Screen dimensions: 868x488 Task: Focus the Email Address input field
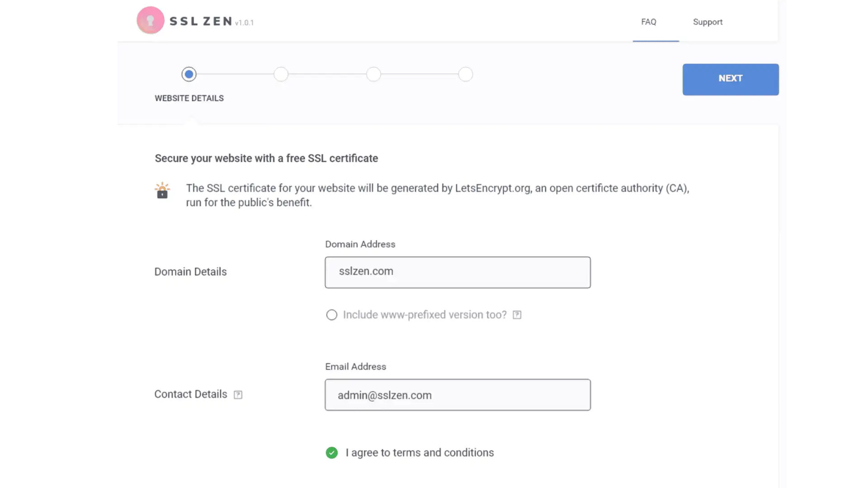point(458,395)
